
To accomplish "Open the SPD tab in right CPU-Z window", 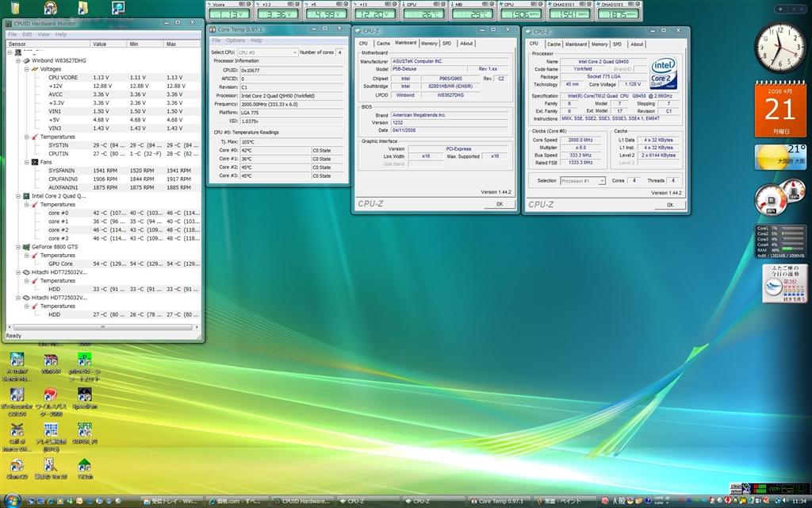I will click(617, 44).
